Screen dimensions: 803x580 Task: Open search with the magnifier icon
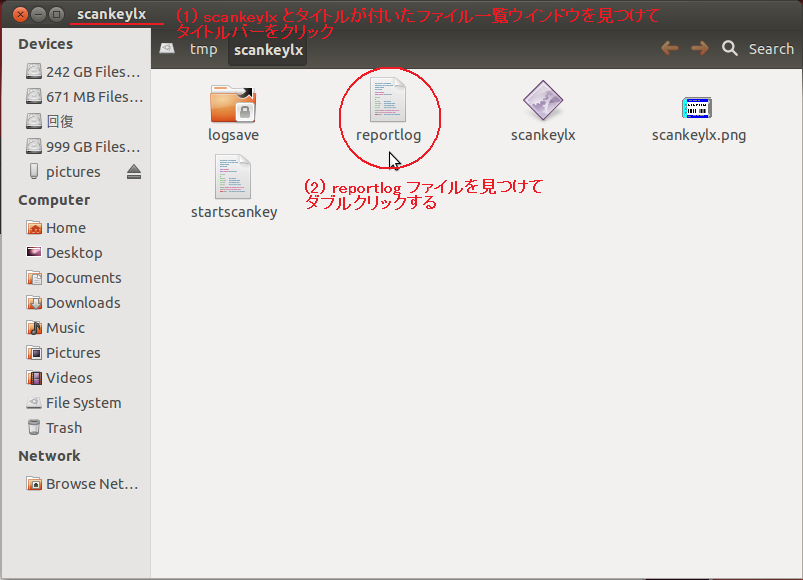click(x=730, y=49)
